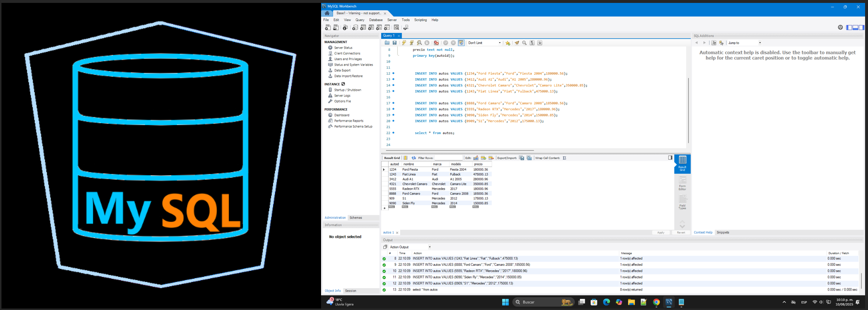Click the Apply button for result changes
Viewport: 868px width, 310px height.
(x=661, y=233)
